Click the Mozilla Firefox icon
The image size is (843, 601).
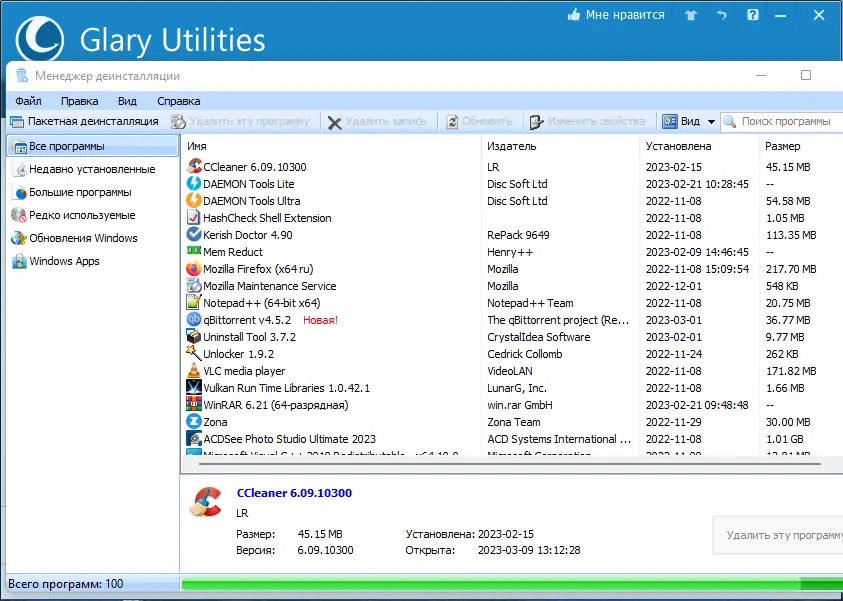coord(194,268)
